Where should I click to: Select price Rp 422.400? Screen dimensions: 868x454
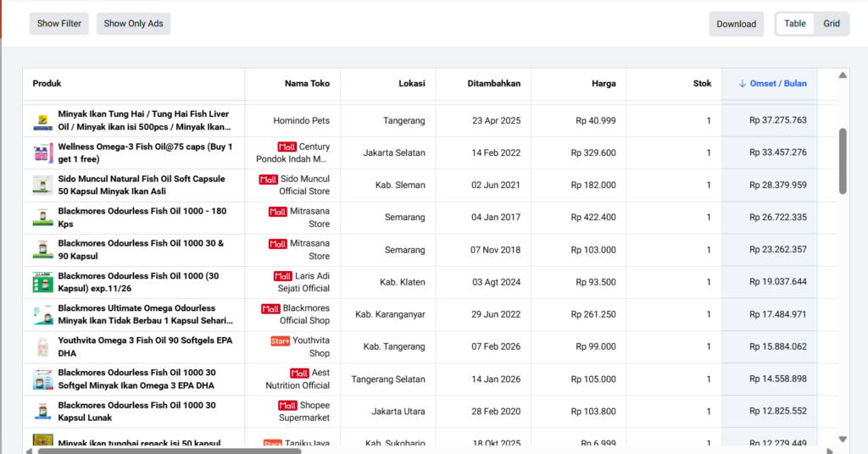[593, 218]
